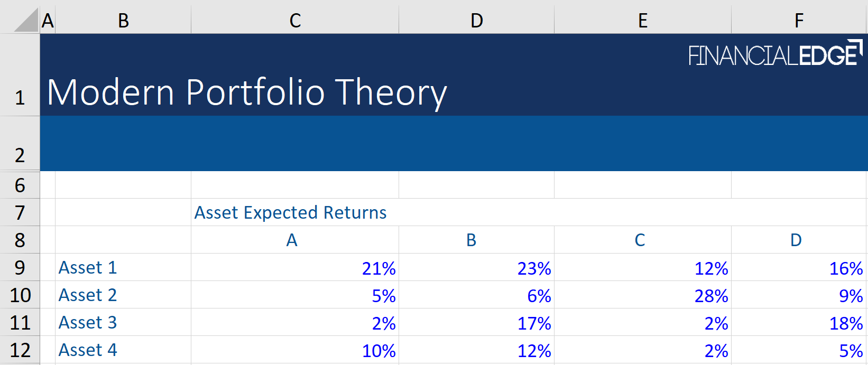
Task: Select the 6% cell for Asset 2
Action: (476, 295)
